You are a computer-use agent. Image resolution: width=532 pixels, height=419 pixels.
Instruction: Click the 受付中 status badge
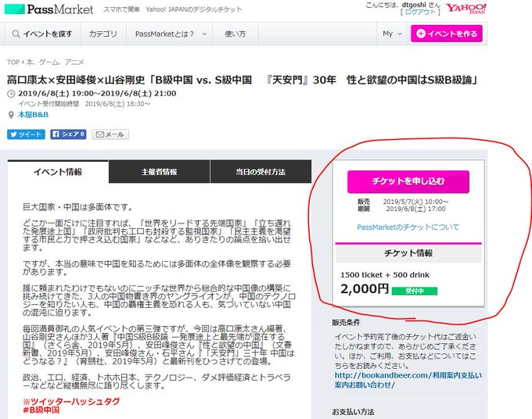pyautogui.click(x=415, y=291)
